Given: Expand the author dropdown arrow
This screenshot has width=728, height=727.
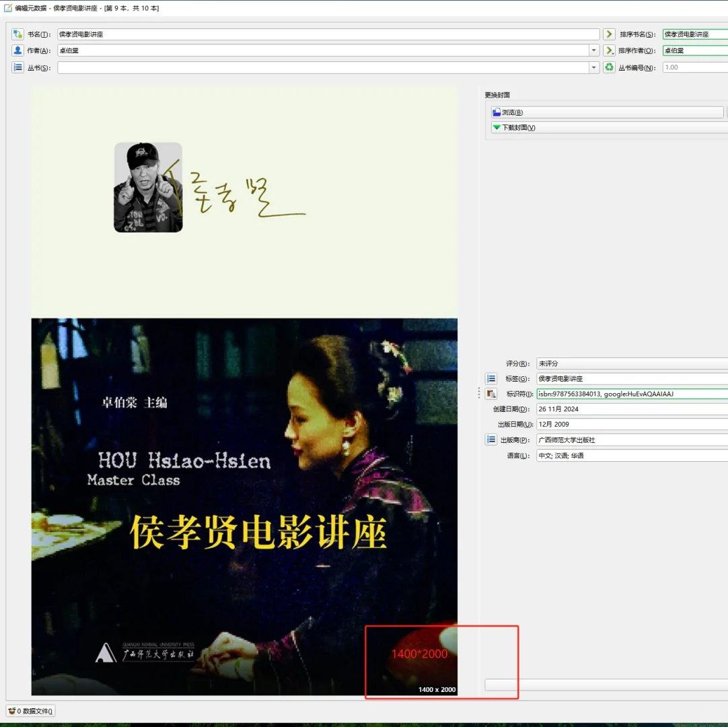Looking at the screenshot, I should coord(593,50).
